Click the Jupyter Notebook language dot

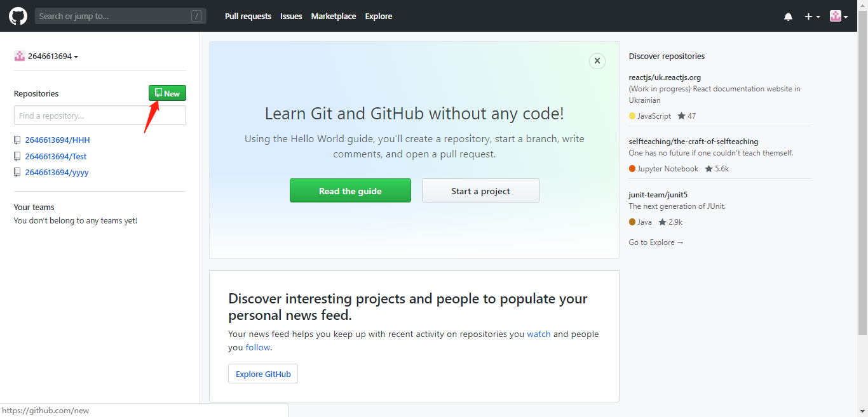(632, 169)
